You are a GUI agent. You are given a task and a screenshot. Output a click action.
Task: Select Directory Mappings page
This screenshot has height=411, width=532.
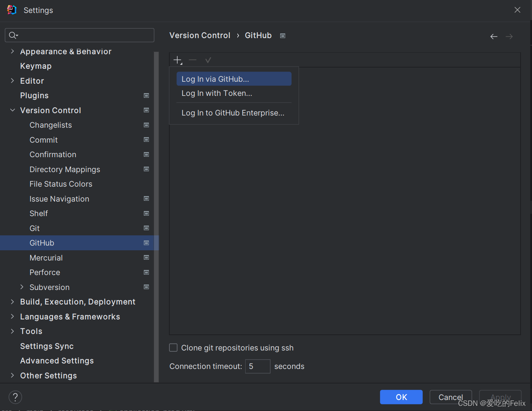(x=65, y=169)
